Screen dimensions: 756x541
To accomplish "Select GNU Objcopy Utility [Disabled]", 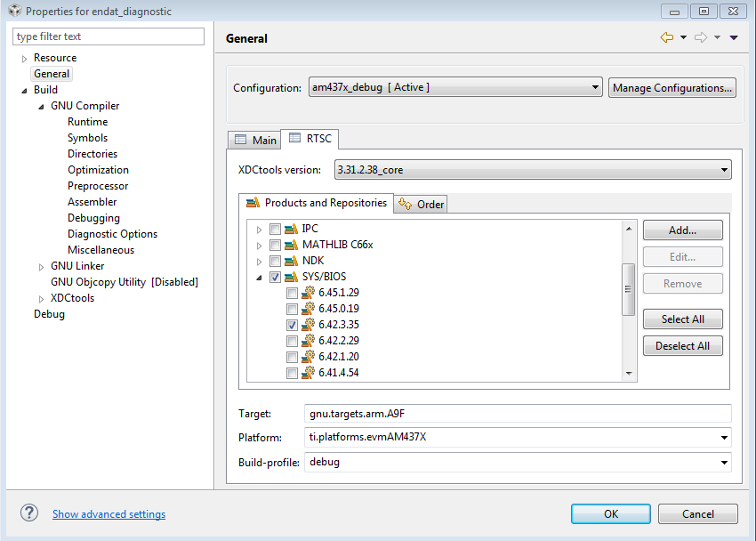I will coord(125,282).
